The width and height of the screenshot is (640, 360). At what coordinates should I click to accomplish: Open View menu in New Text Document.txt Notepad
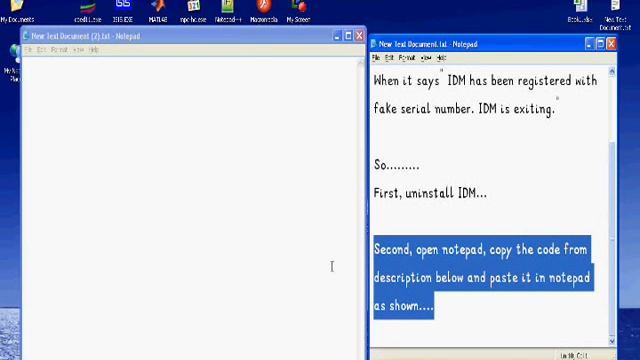[x=426, y=58]
